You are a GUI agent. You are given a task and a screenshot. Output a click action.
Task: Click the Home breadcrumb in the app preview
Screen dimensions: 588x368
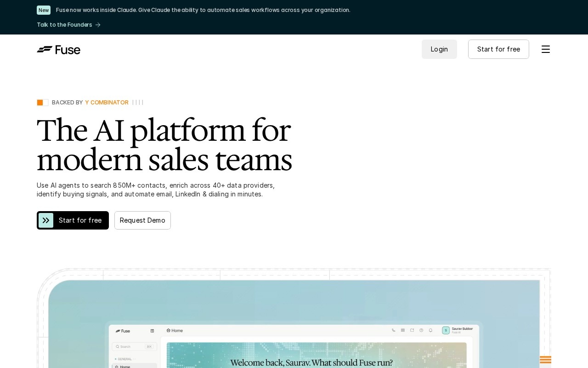pyautogui.click(x=175, y=331)
